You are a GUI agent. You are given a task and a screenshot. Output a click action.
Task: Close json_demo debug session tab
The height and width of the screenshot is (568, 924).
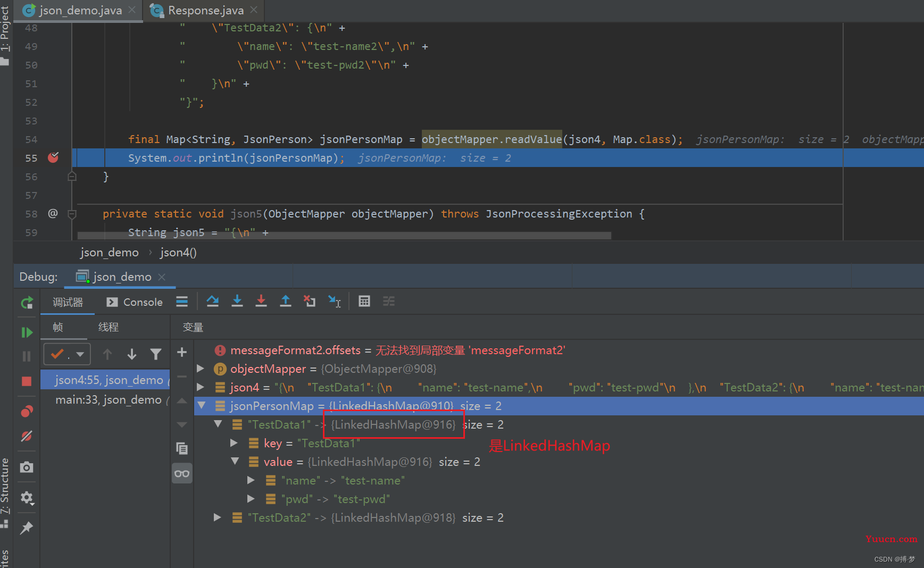(x=162, y=277)
